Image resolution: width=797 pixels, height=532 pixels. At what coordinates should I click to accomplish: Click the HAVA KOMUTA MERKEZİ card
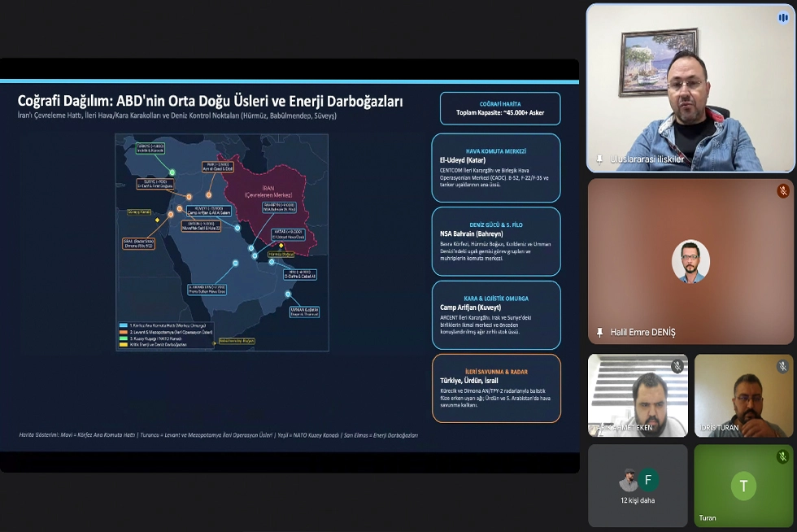click(496, 168)
